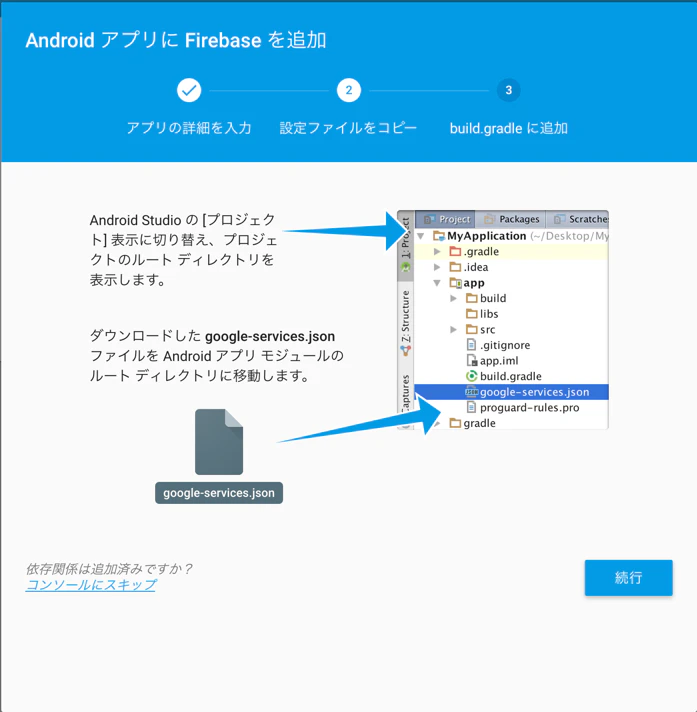Switch to the Packages tab in Android Studio image
Screen dimensions: 697x712
(511, 219)
